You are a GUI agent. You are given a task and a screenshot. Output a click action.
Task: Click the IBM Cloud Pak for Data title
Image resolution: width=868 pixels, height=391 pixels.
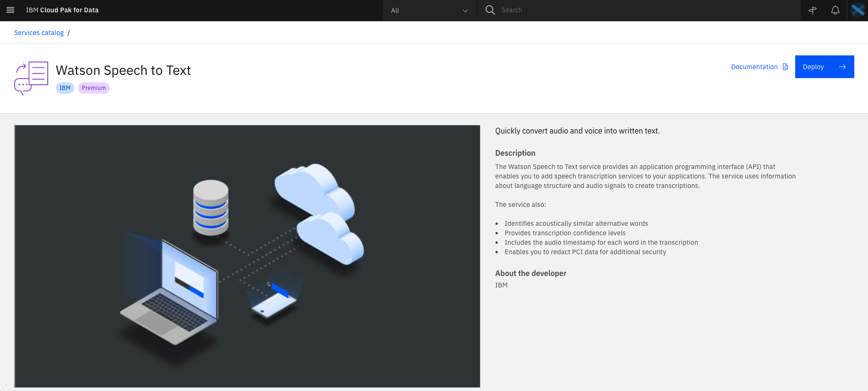62,10
